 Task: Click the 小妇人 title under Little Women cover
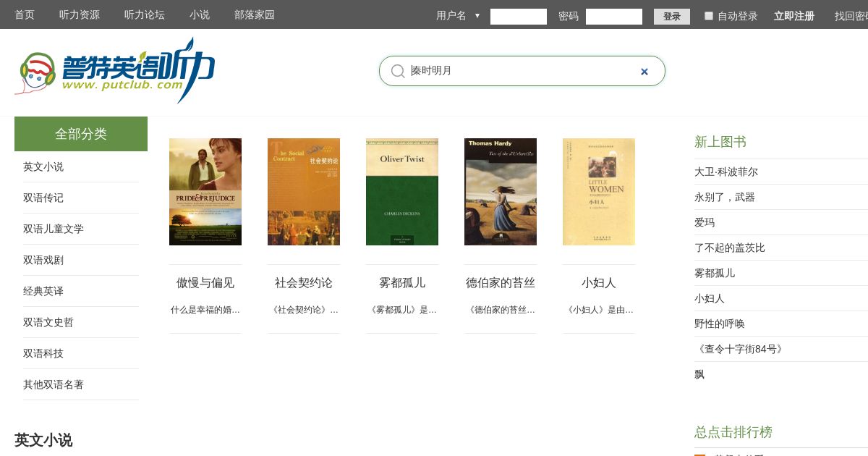[599, 283]
